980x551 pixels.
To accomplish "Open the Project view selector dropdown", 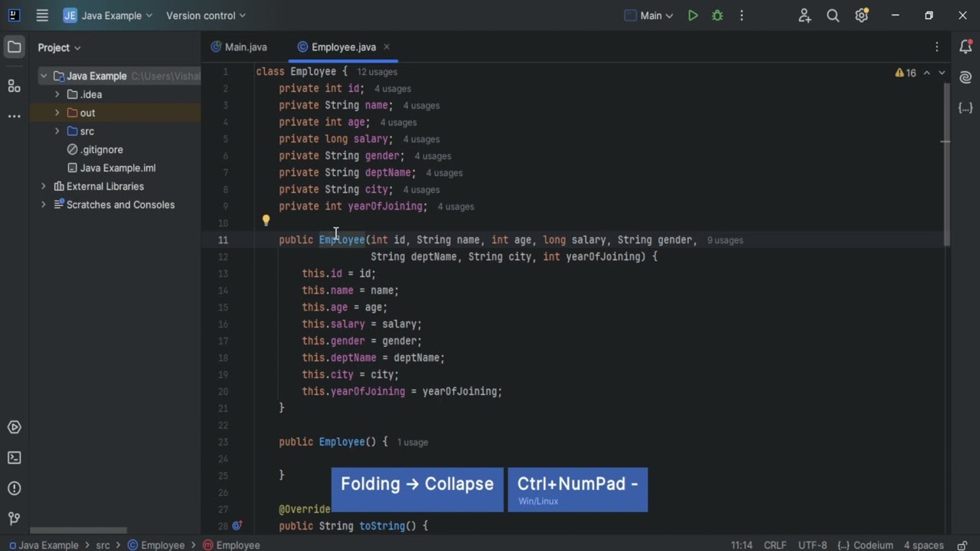I will (59, 47).
